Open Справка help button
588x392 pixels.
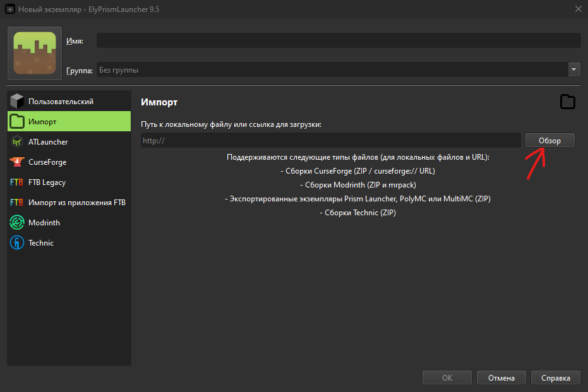coord(556,377)
